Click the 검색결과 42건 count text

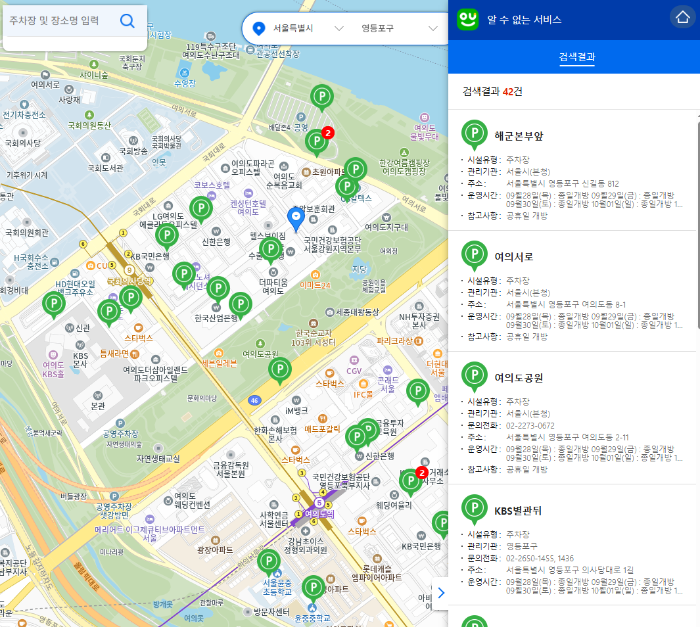point(492,92)
